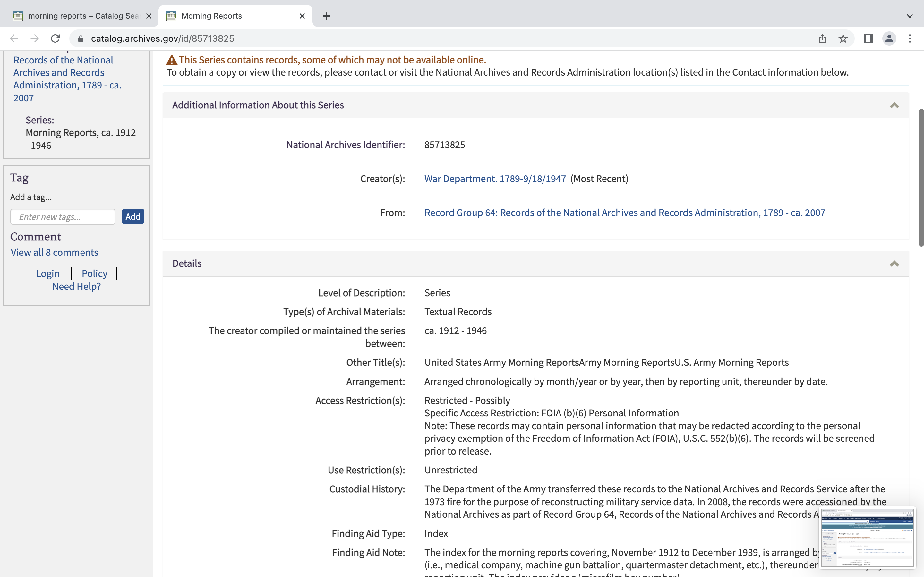Screen dimensions: 924x577
Task: Open the side panel icon
Action: pos(868,38)
